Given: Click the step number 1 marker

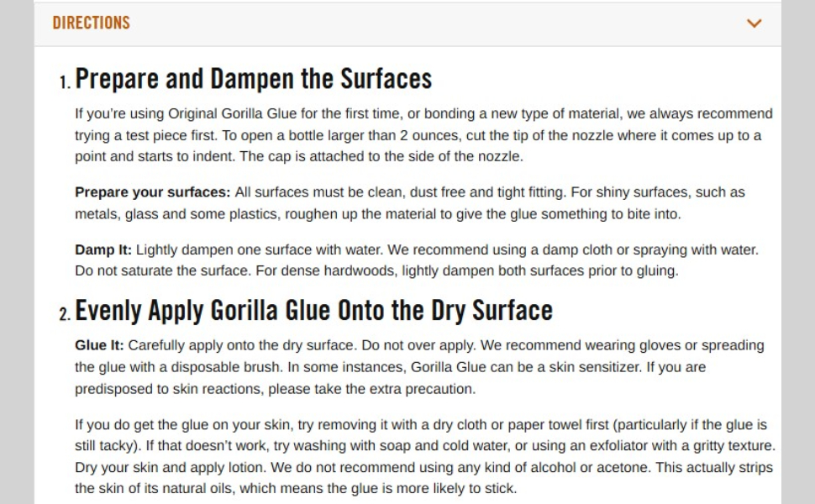Looking at the screenshot, I should (65, 82).
